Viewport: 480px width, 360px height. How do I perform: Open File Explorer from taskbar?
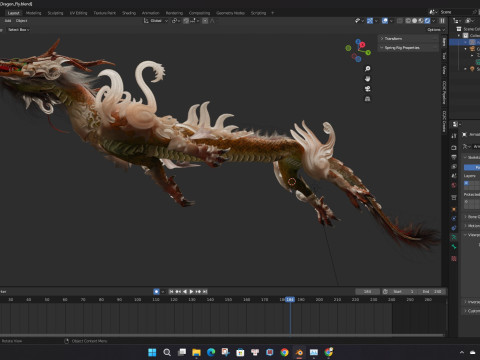click(196, 352)
